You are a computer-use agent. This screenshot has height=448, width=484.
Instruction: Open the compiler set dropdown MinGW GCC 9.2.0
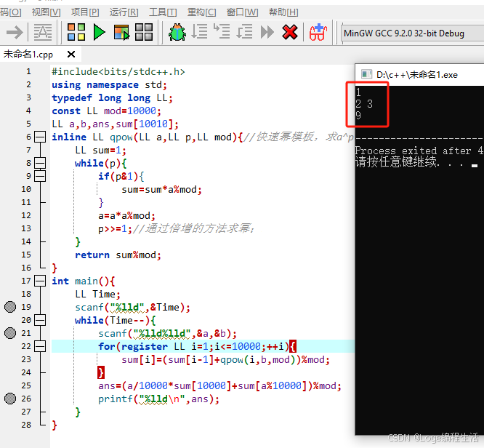pos(412,33)
